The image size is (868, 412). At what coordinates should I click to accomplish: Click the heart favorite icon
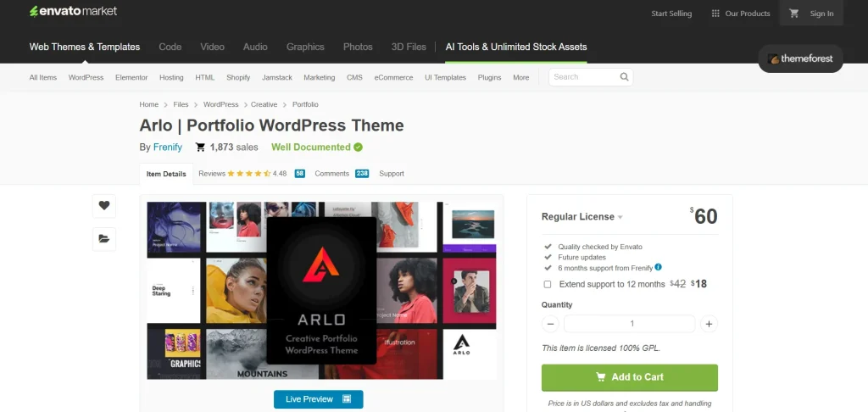tap(103, 205)
